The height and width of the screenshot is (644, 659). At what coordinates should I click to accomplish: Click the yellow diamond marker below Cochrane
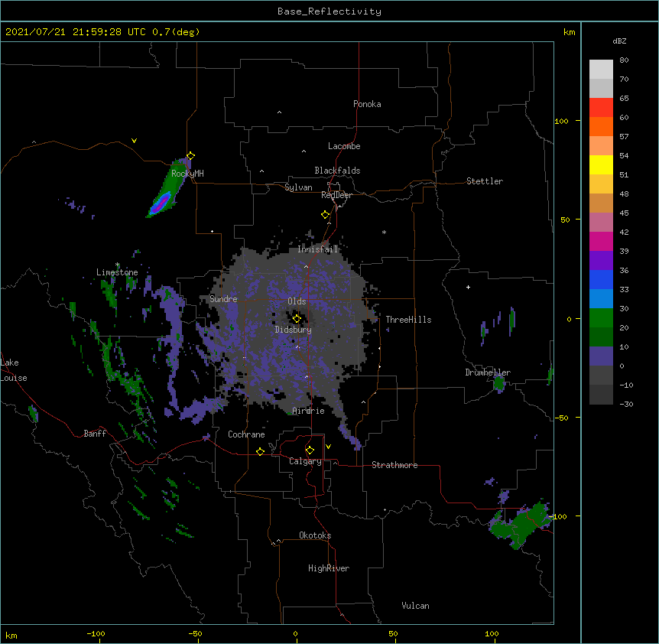pos(260,451)
